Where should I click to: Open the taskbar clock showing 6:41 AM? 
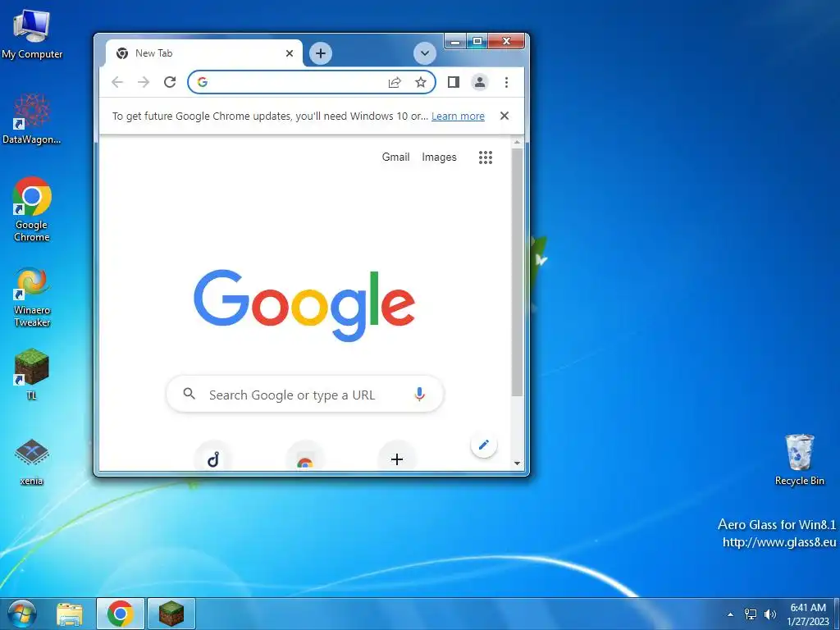(808, 614)
